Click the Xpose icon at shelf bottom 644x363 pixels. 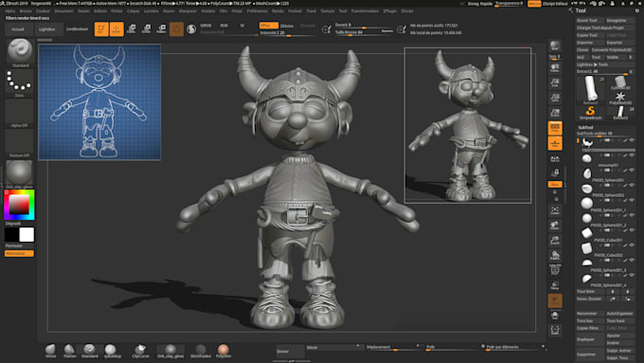click(x=555, y=330)
